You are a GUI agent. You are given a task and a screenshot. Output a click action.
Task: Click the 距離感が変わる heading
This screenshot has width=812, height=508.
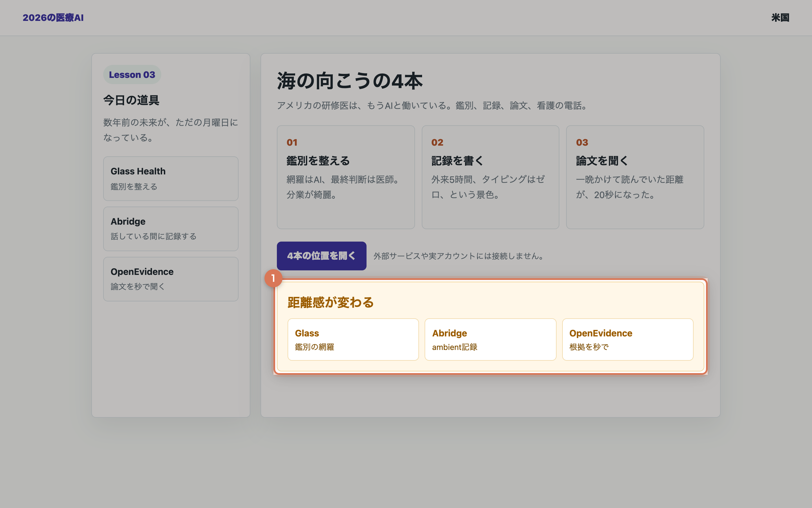[330, 302]
